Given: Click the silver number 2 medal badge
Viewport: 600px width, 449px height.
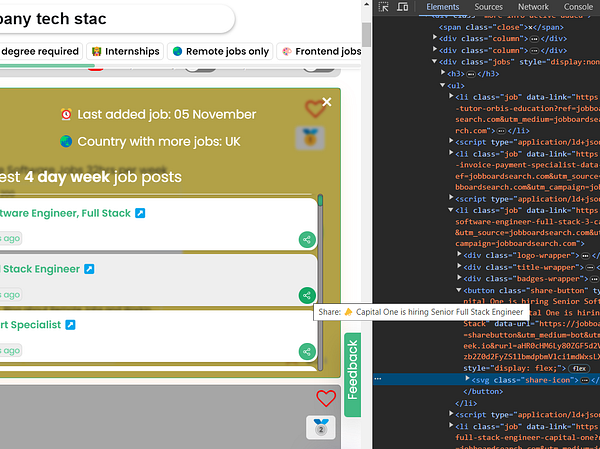Looking at the screenshot, I should (x=321, y=428).
